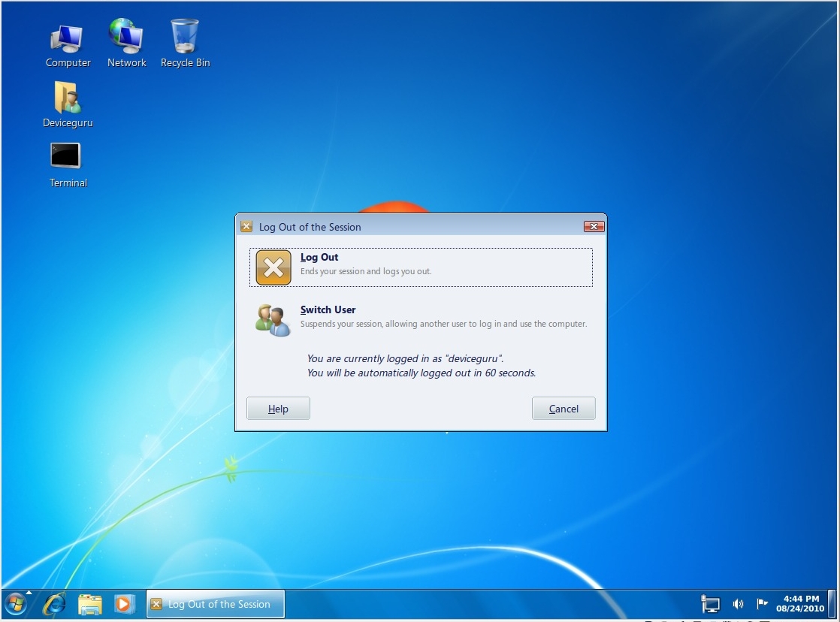
Task: Choose Switch User in the dialog
Action: coord(421,319)
